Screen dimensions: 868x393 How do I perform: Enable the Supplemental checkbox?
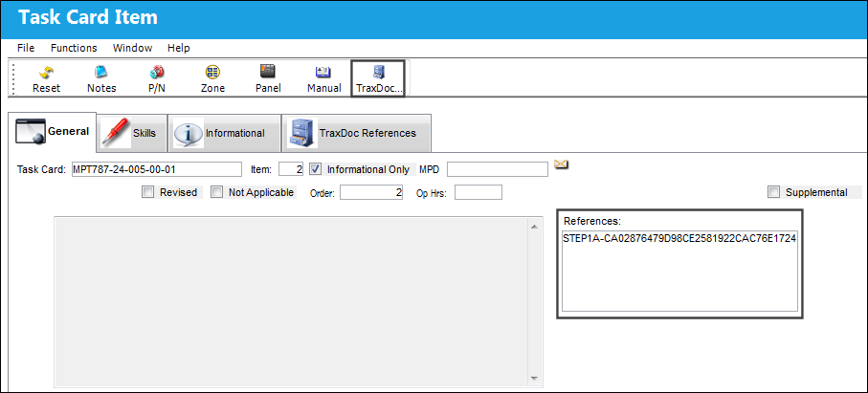[773, 192]
